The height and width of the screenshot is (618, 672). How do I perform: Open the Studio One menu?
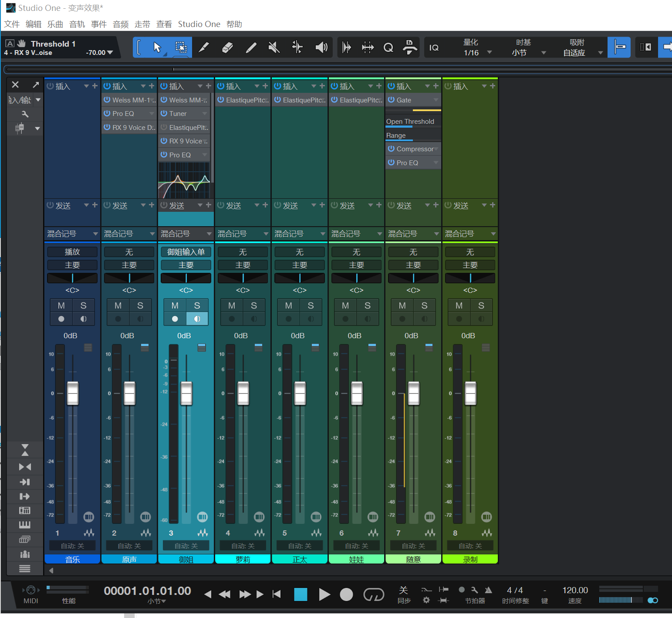(199, 24)
